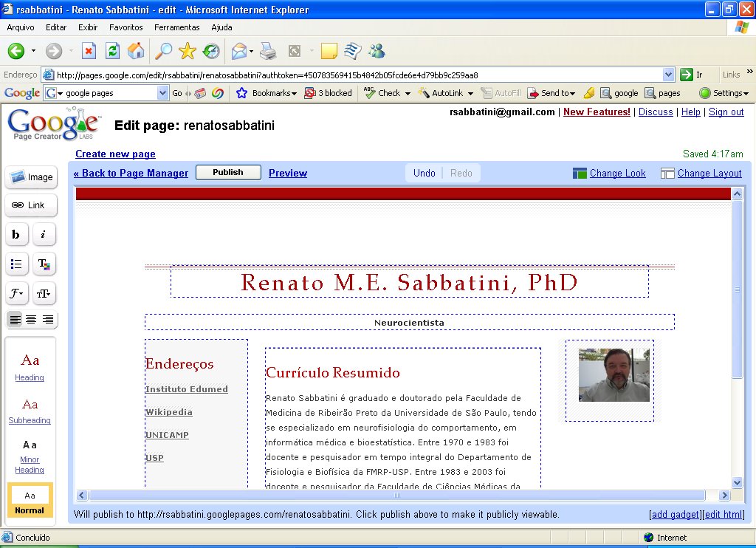Click the Google toolbar Go button
Viewport: 756px width, 548px height.
tap(177, 92)
